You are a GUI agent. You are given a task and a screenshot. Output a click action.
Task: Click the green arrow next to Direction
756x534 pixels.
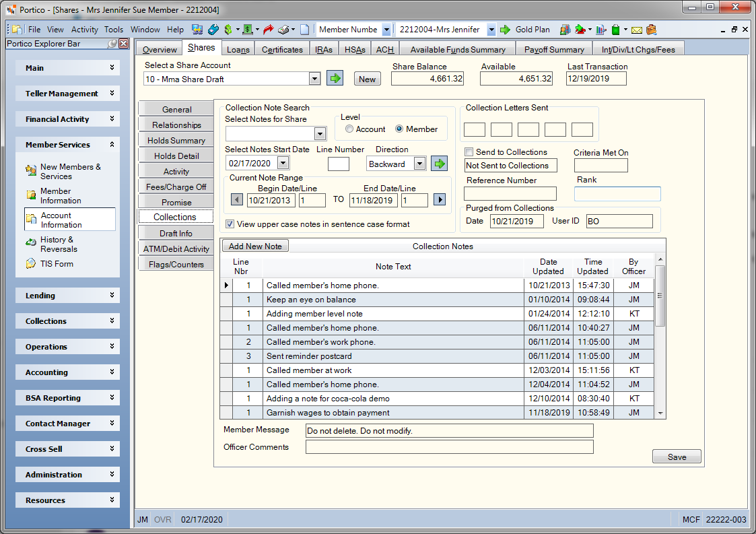click(439, 164)
